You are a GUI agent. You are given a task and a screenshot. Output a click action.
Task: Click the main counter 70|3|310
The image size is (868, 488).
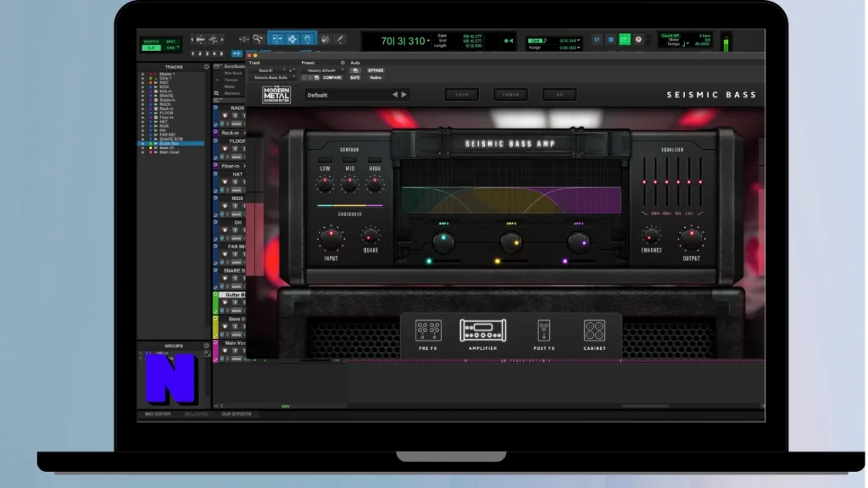pos(403,41)
